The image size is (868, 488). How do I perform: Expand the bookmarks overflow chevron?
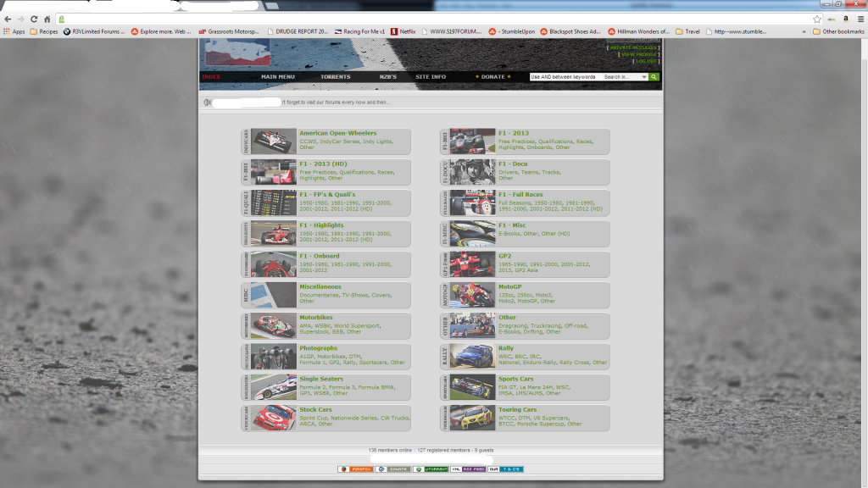[804, 31]
